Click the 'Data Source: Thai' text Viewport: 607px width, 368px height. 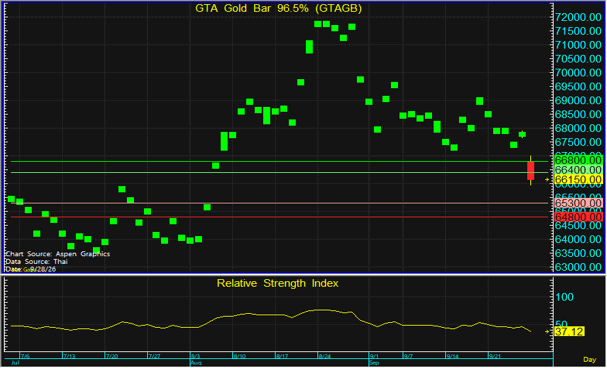(36, 262)
